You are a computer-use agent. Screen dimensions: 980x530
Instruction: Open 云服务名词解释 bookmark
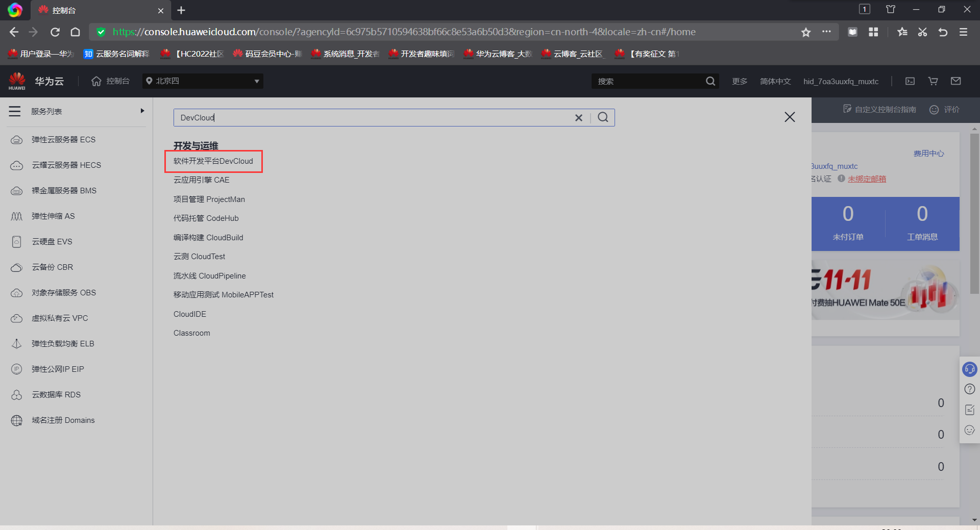pyautogui.click(x=117, y=54)
